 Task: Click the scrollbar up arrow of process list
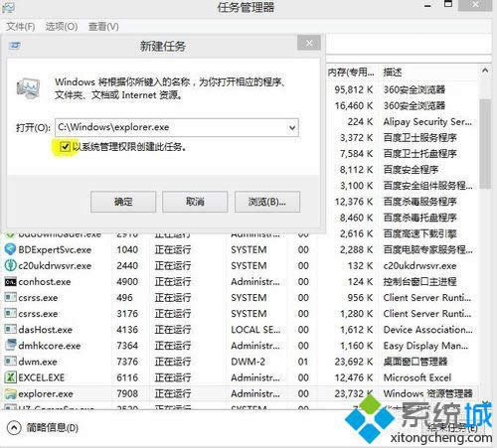tap(485, 71)
